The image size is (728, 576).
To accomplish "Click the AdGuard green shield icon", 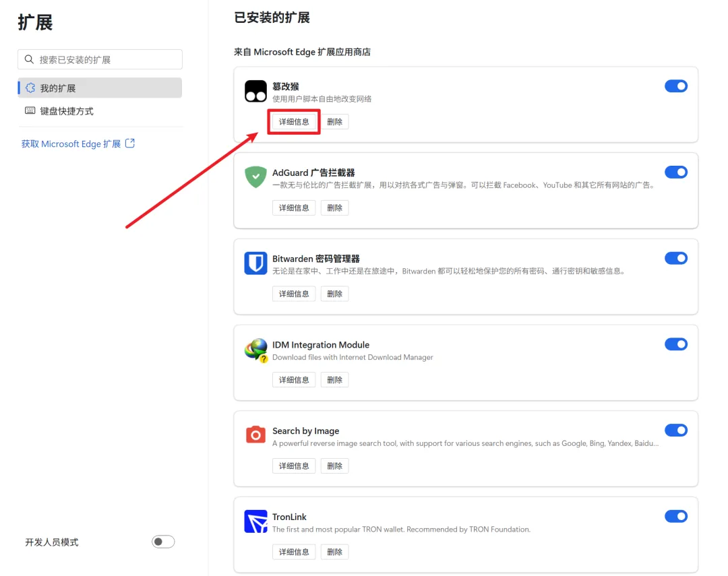I will coord(255,177).
